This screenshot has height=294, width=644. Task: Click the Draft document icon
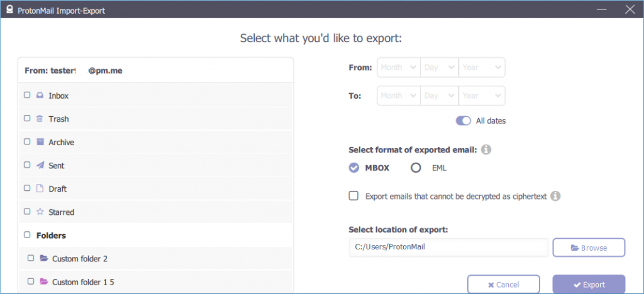click(40, 188)
